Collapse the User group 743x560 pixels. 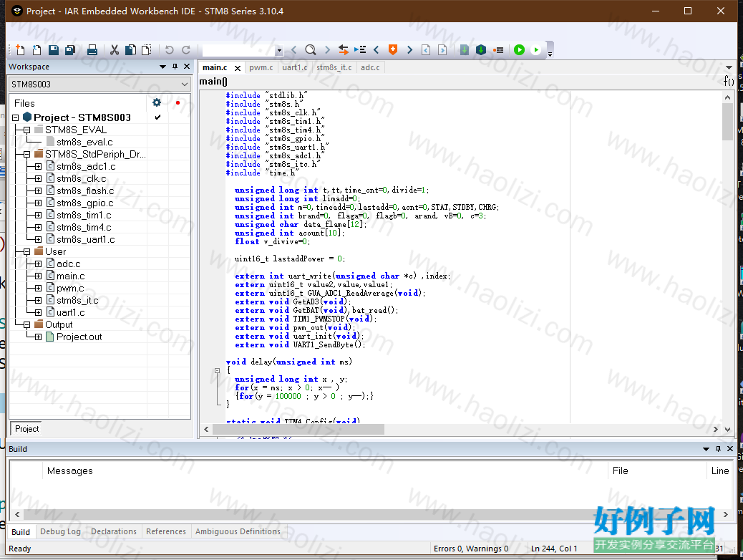pos(26,252)
